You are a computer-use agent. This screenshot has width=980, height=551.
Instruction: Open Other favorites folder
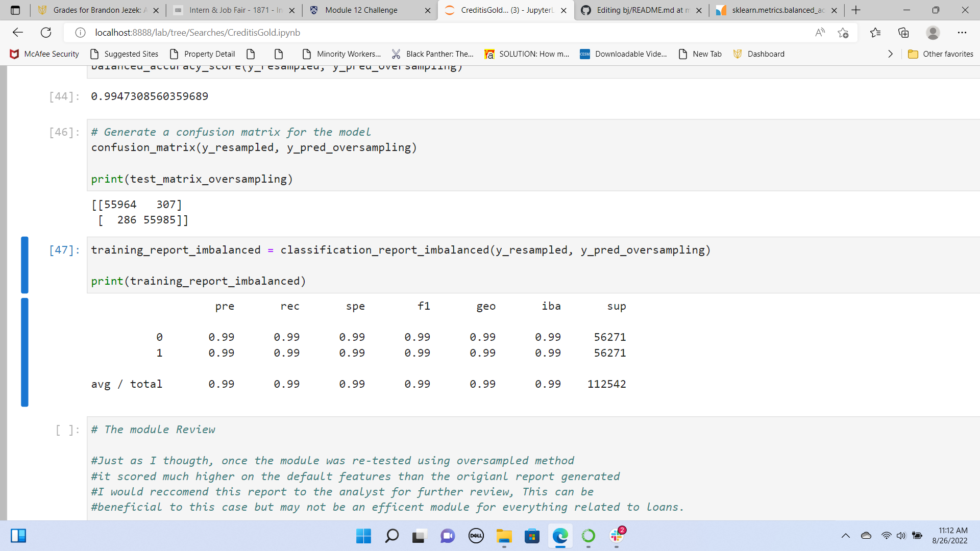pos(941,54)
